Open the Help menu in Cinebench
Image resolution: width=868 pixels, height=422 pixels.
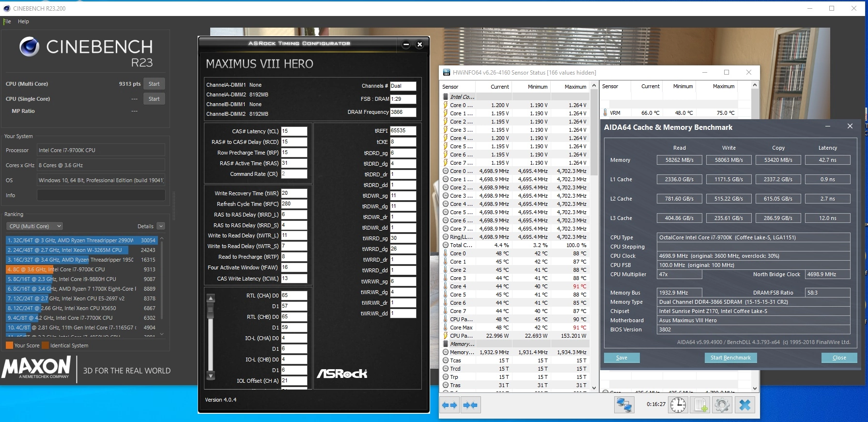point(23,21)
